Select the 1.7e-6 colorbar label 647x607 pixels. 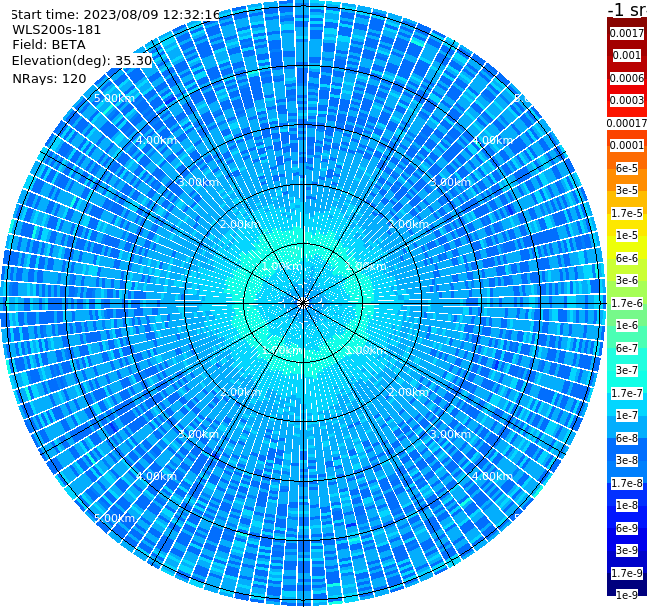coord(627,303)
